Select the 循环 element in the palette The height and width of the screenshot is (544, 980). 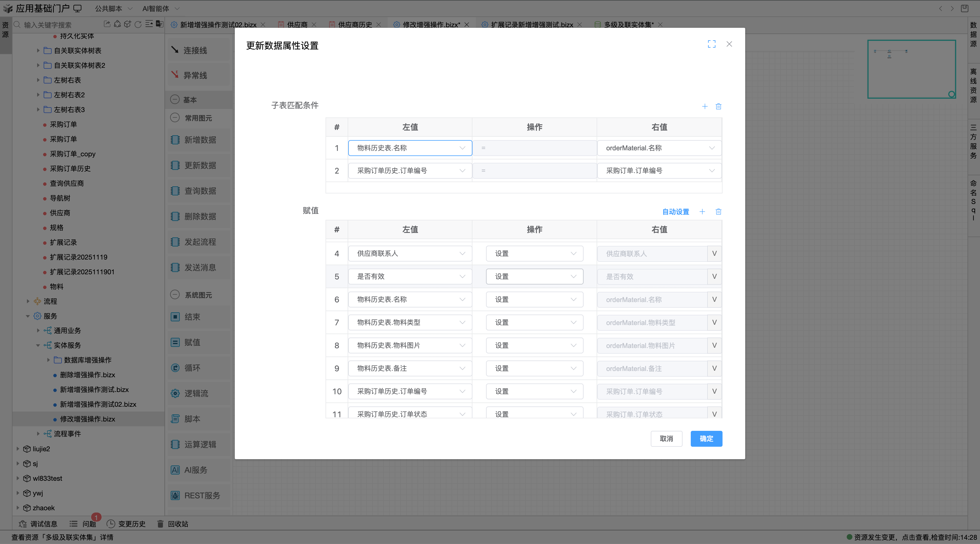(x=200, y=368)
